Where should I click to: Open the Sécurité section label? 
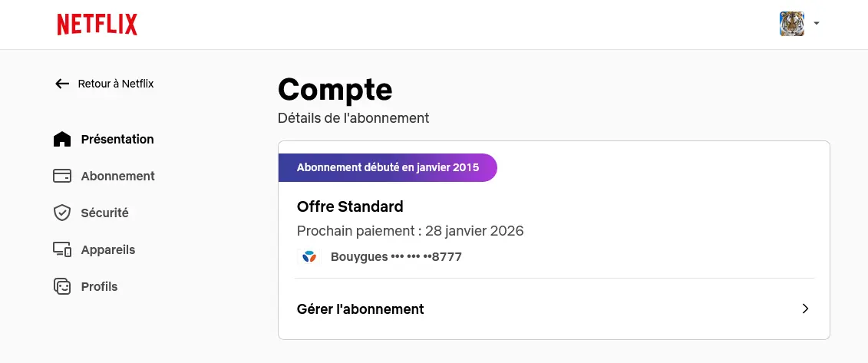pyautogui.click(x=104, y=213)
